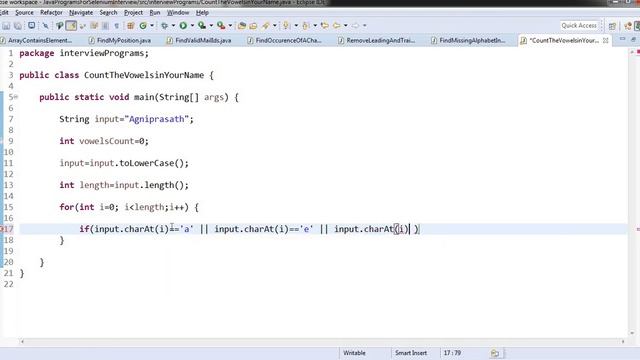Open the Debug dropdown arrow

click(173, 26)
